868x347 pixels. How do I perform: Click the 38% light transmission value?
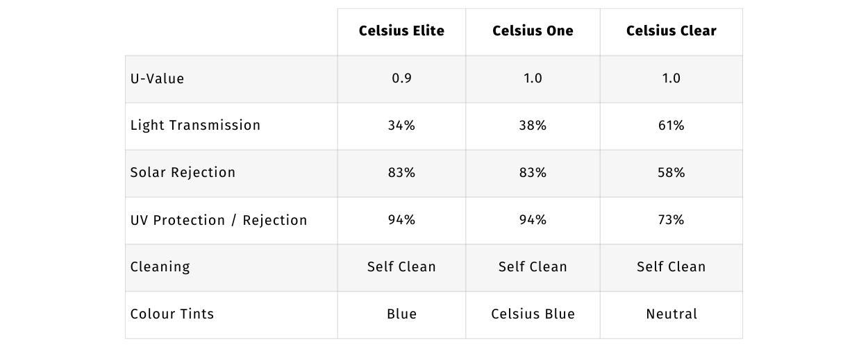(533, 126)
